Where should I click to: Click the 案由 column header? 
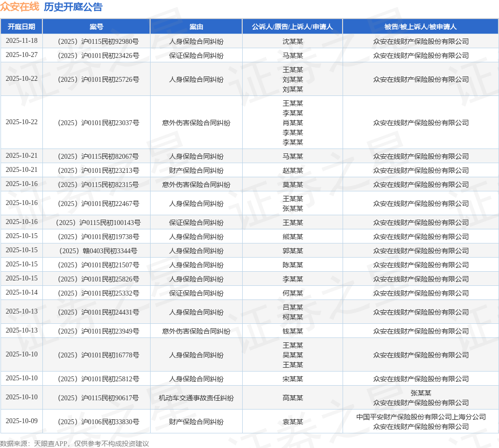coord(196,27)
